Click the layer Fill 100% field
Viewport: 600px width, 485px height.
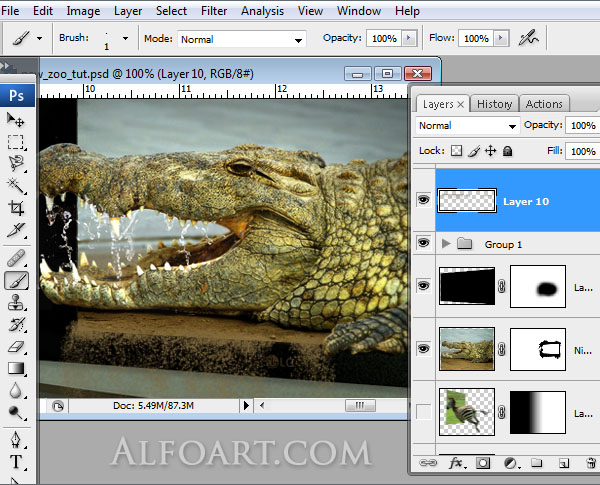(583, 151)
